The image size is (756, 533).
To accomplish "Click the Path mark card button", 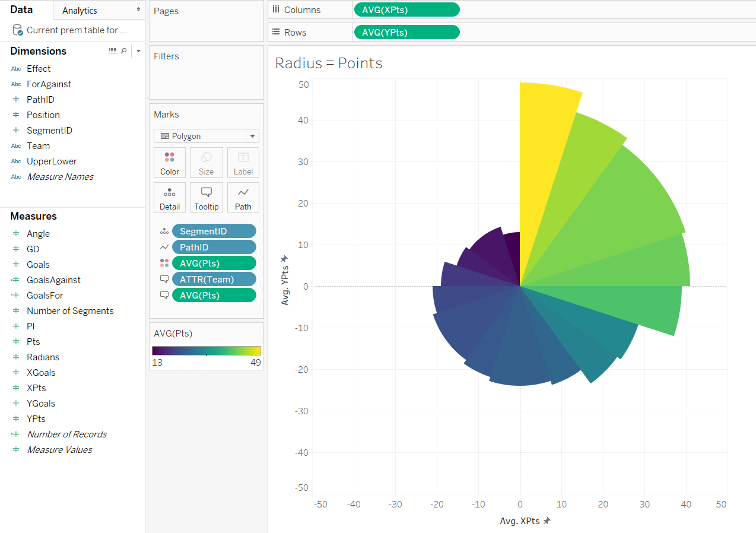I will click(243, 198).
